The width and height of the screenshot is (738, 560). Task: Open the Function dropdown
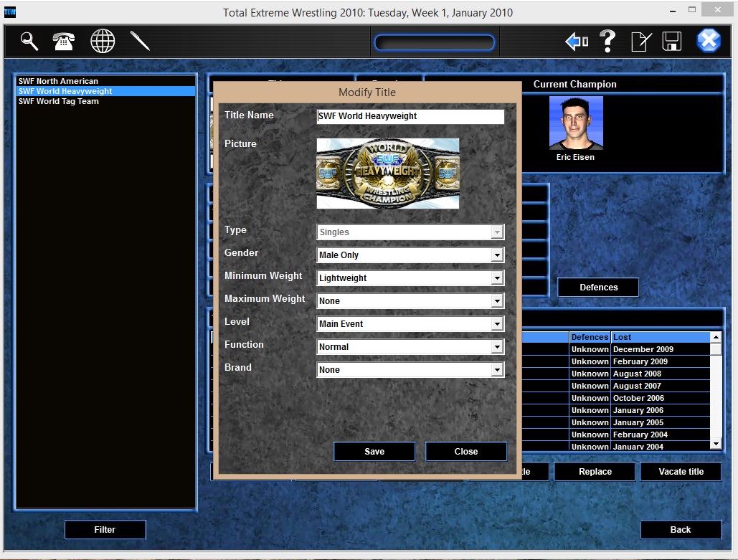(x=496, y=346)
